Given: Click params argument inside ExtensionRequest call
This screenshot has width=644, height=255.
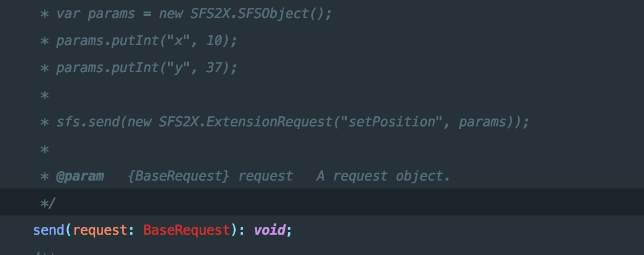Looking at the screenshot, I should coord(485,122).
